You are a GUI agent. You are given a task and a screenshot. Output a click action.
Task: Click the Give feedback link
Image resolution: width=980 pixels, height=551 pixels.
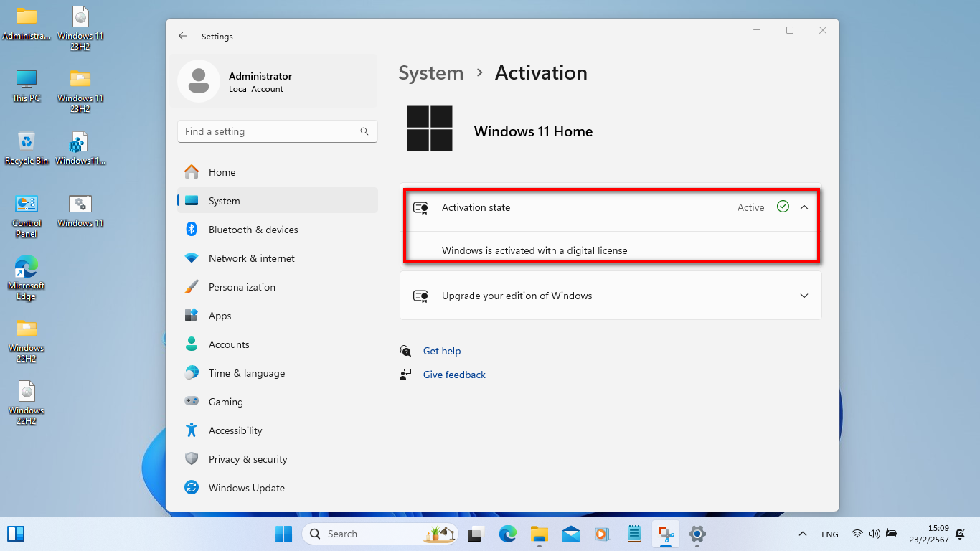pyautogui.click(x=454, y=375)
